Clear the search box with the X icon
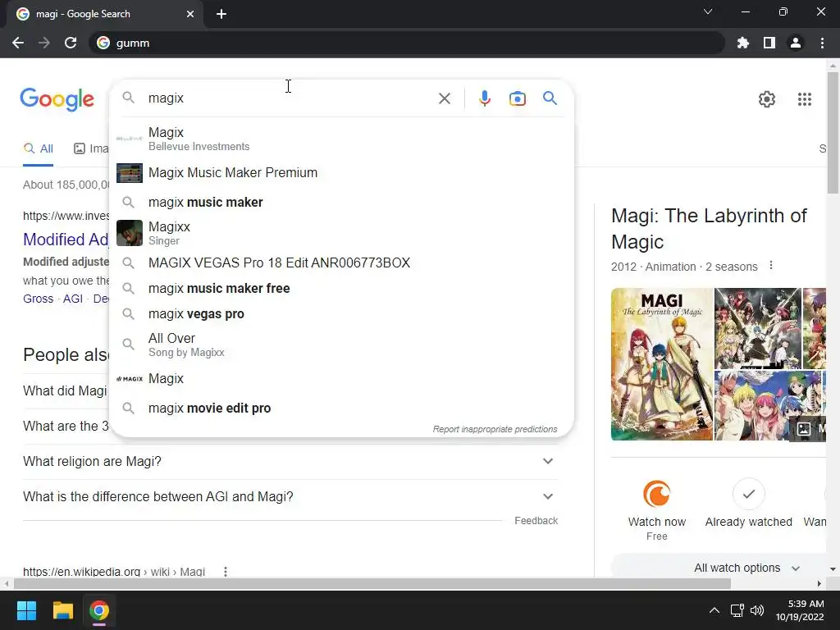The height and width of the screenshot is (630, 840). pos(444,98)
